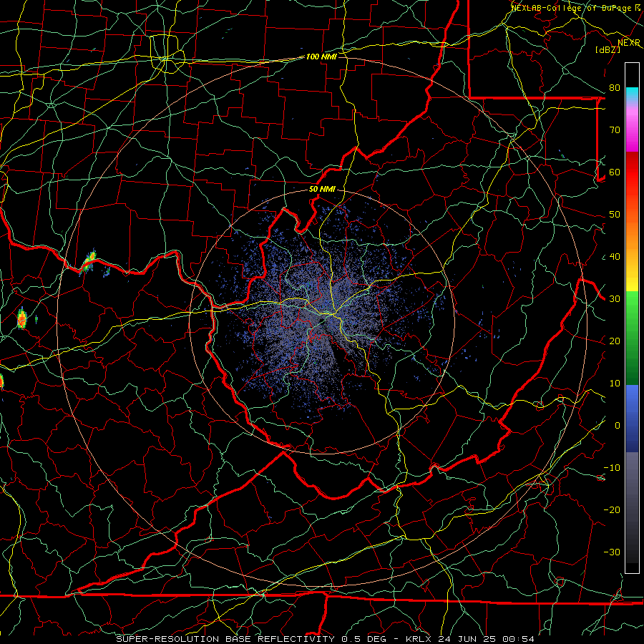The width and height of the screenshot is (644, 644).
Task: Click the 60 value on color scale
Action: coord(615,172)
